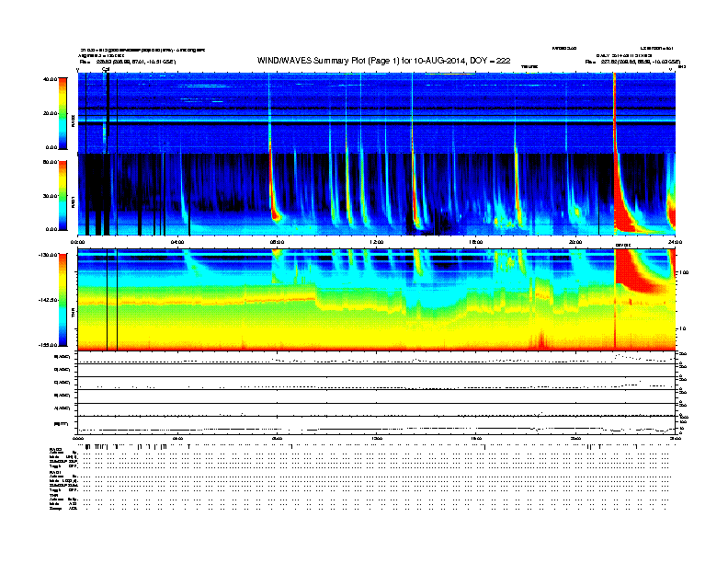Click the 100 label on the TNR right axis

click(684, 272)
